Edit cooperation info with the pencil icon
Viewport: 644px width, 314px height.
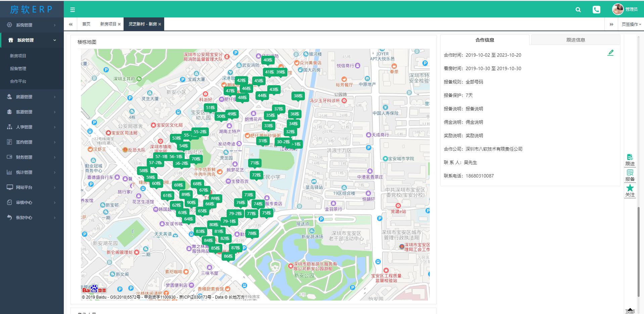(x=610, y=53)
